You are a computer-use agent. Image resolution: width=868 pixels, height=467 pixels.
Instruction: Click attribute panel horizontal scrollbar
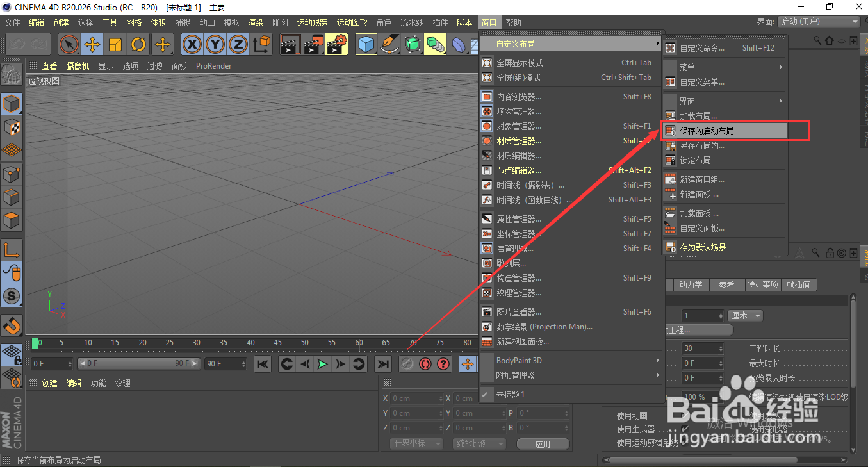pos(702,459)
